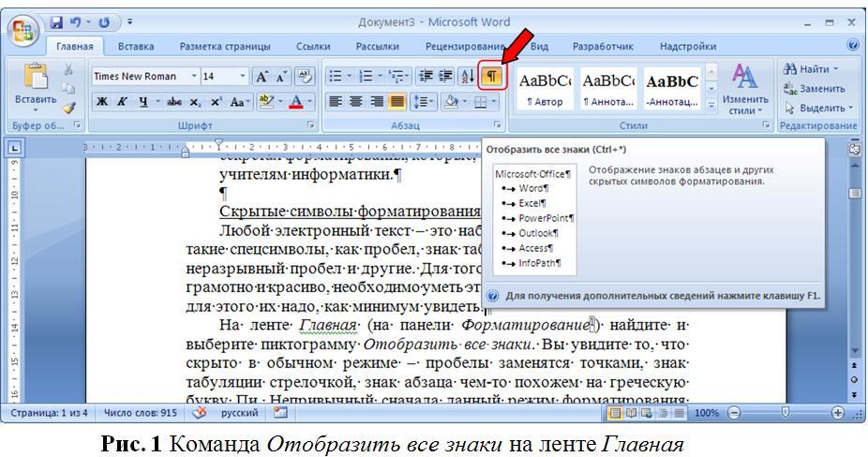Toggle bold Ж formatting
Viewport: 868px width, 457px height.
[102, 102]
